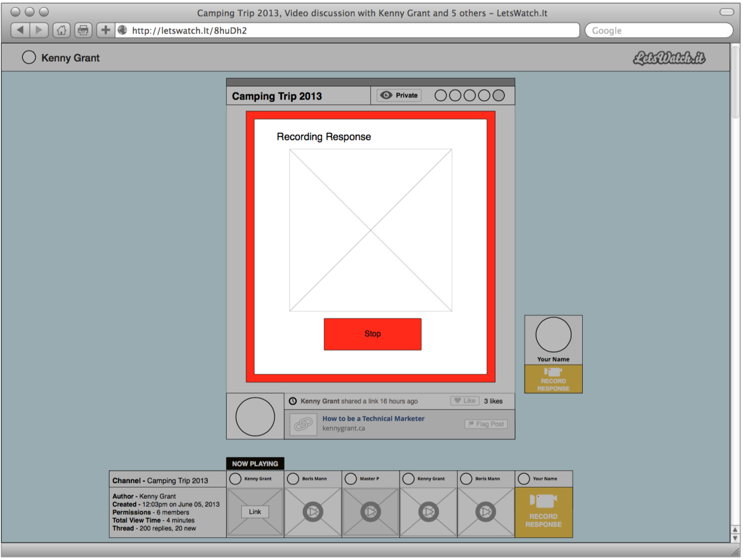
Task: Click the URL address bar
Action: click(x=351, y=30)
